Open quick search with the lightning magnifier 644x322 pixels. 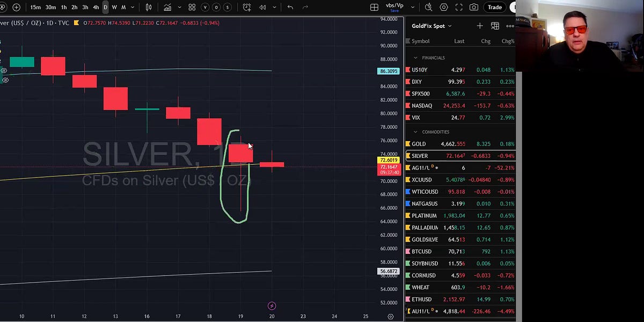(x=428, y=8)
